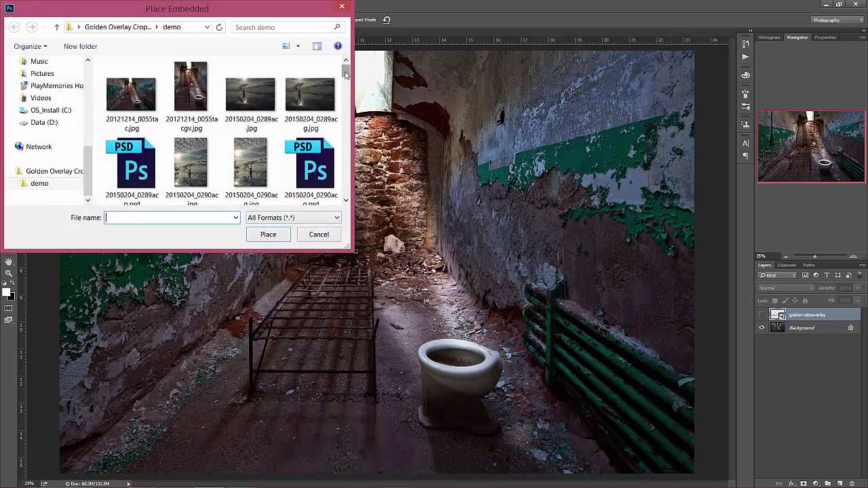
Task: Delete layer trash icon
Action: point(852,483)
